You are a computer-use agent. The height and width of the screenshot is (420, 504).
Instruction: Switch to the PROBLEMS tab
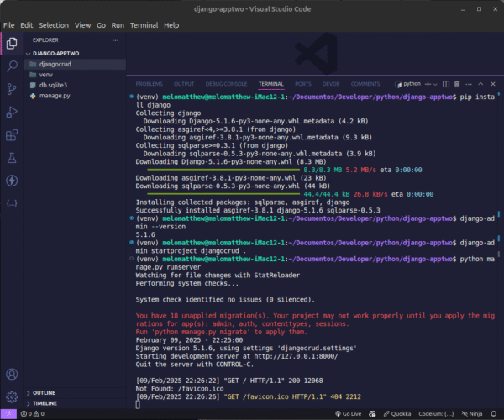tap(150, 84)
